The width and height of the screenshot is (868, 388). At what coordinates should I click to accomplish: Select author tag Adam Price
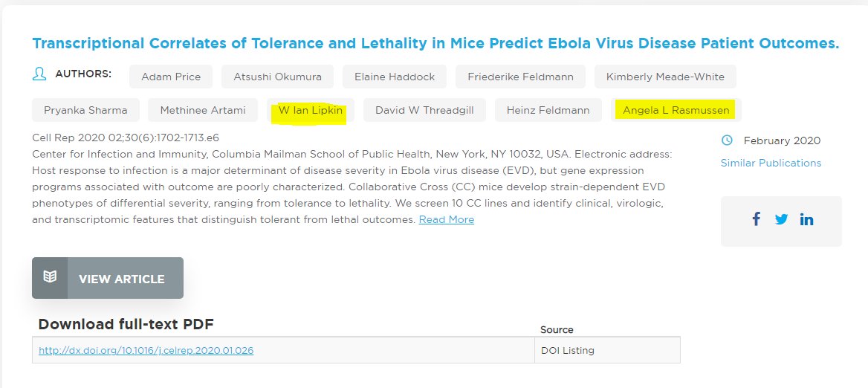[x=171, y=77]
